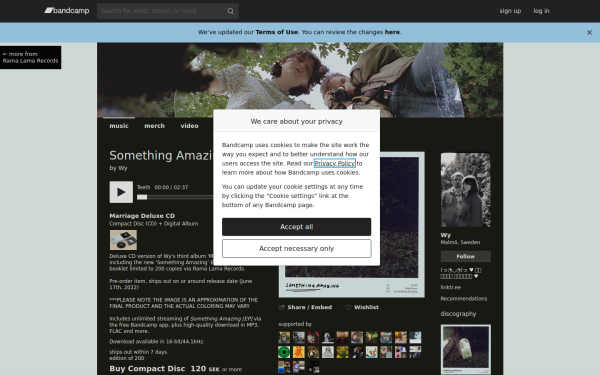Open the Marriage Deluxe CD package title

coord(142,216)
